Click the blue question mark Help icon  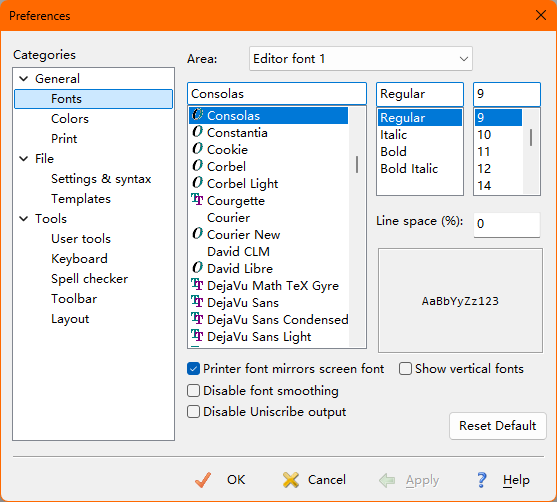(x=481, y=480)
